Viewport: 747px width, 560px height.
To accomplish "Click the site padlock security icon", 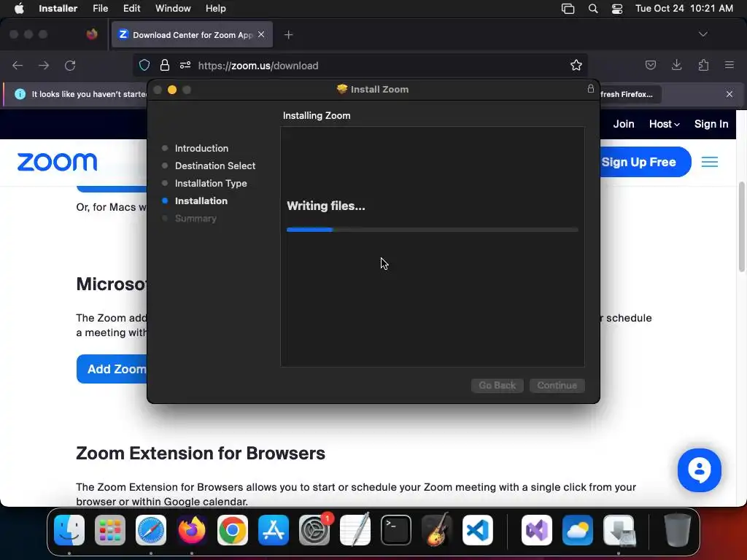I will 165,66.
